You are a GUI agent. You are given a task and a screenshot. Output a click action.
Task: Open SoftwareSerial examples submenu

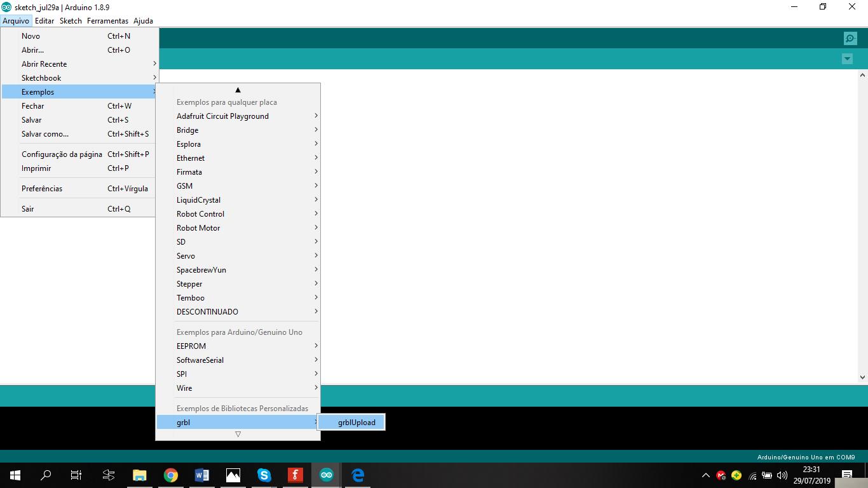click(x=238, y=360)
